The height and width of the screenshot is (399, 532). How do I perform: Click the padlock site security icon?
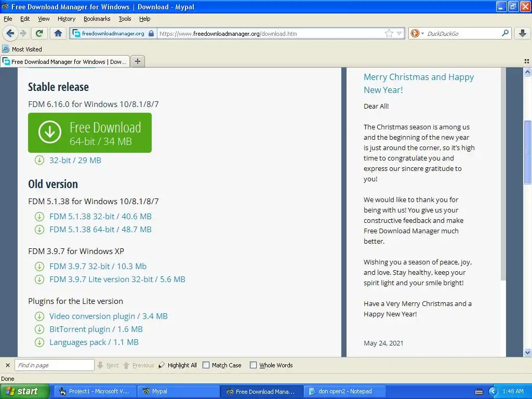(151, 33)
